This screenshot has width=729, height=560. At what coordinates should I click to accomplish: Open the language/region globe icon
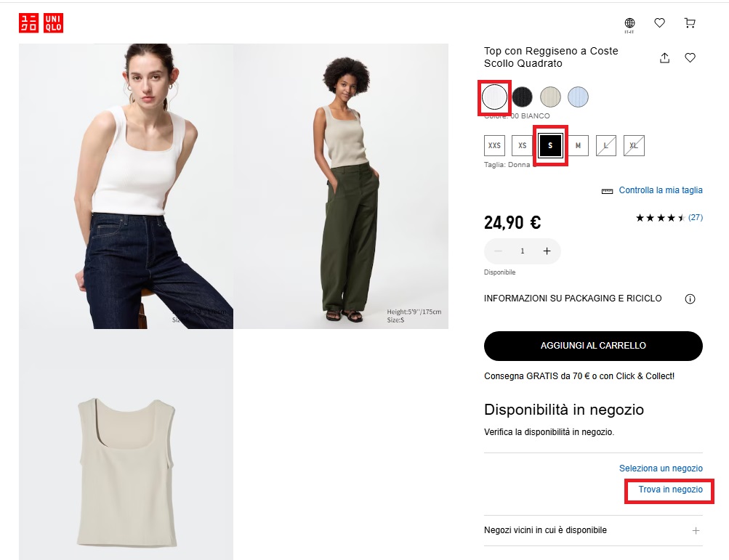coord(629,24)
